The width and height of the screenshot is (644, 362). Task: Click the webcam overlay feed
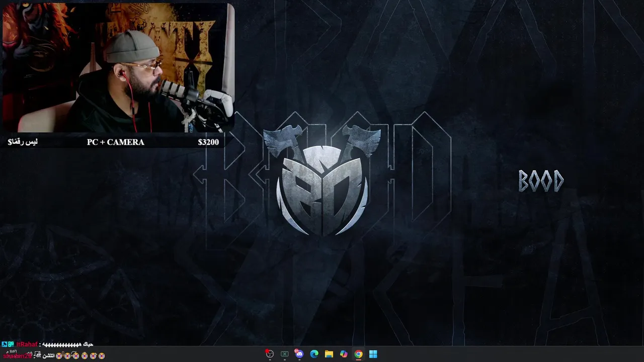[118, 68]
